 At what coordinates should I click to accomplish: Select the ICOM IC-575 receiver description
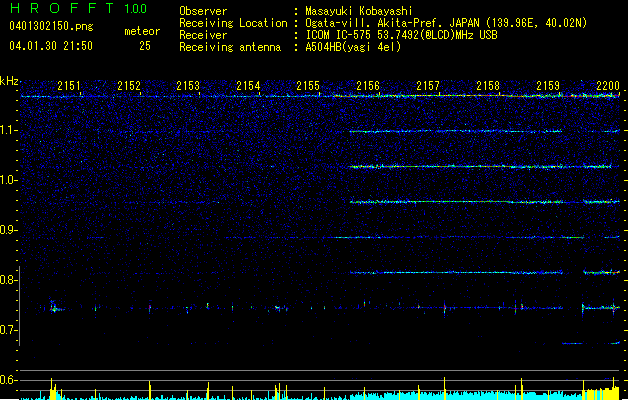[x=401, y=35]
